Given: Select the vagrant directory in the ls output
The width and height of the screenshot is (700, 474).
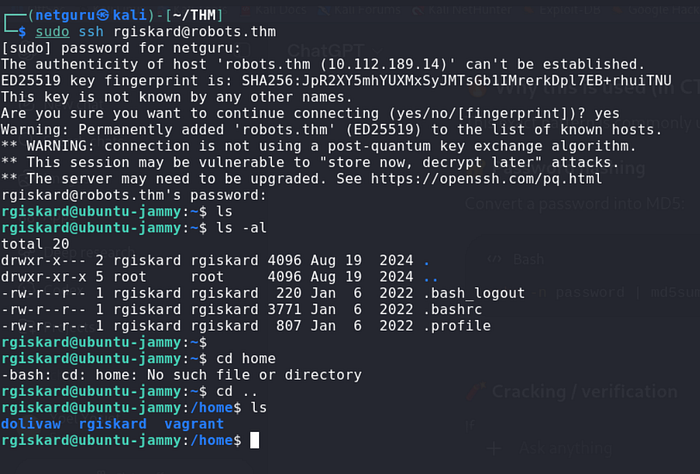Looking at the screenshot, I should [x=194, y=424].
